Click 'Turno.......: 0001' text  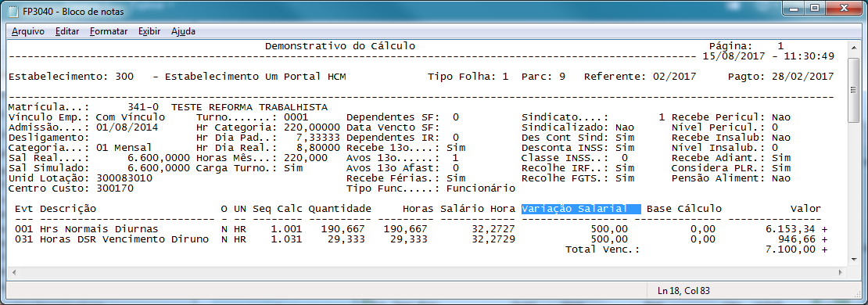click(x=253, y=117)
